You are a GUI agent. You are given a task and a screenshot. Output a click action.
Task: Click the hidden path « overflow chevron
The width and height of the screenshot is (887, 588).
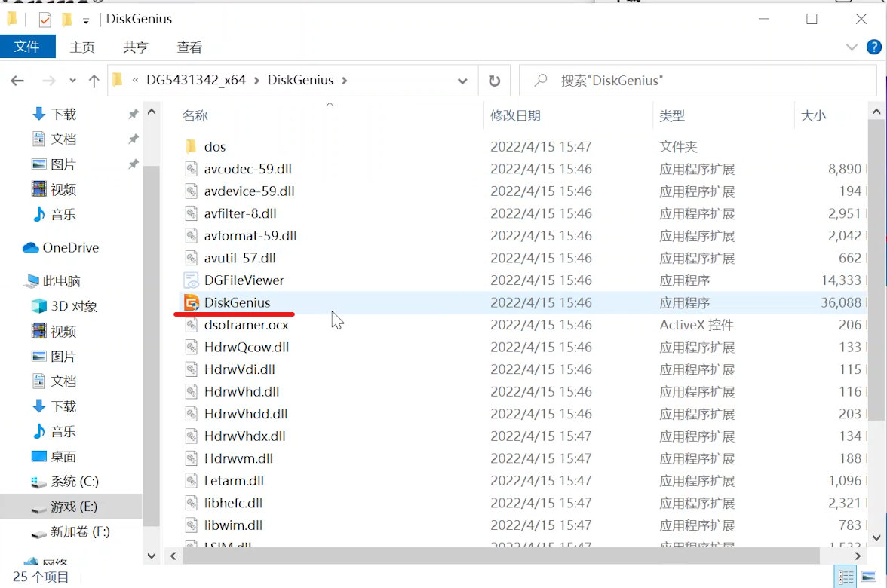coord(135,80)
